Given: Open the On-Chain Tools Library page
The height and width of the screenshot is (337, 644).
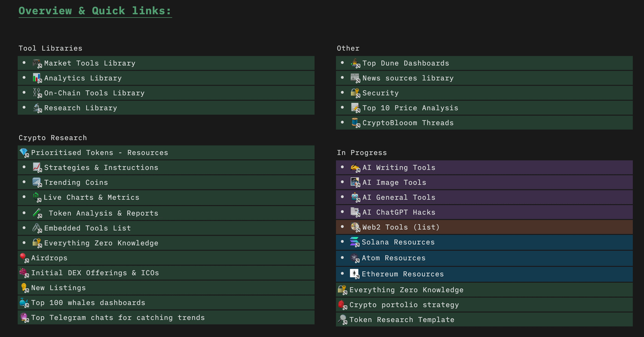Looking at the screenshot, I should tap(94, 93).
